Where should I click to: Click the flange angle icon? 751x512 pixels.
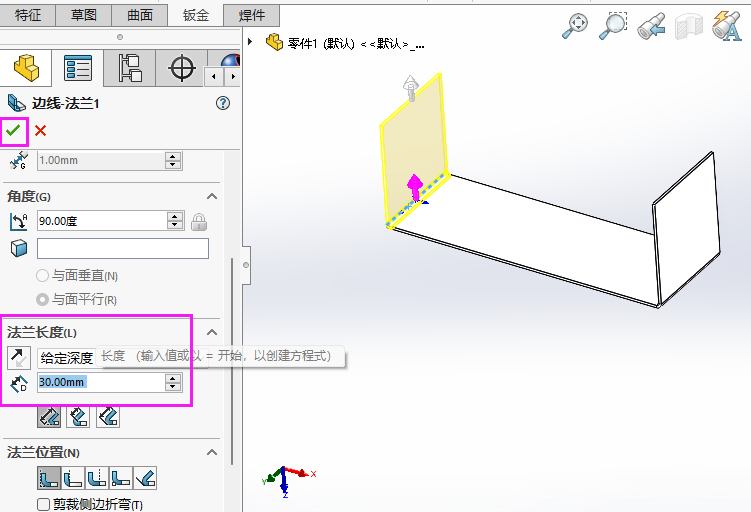19,221
